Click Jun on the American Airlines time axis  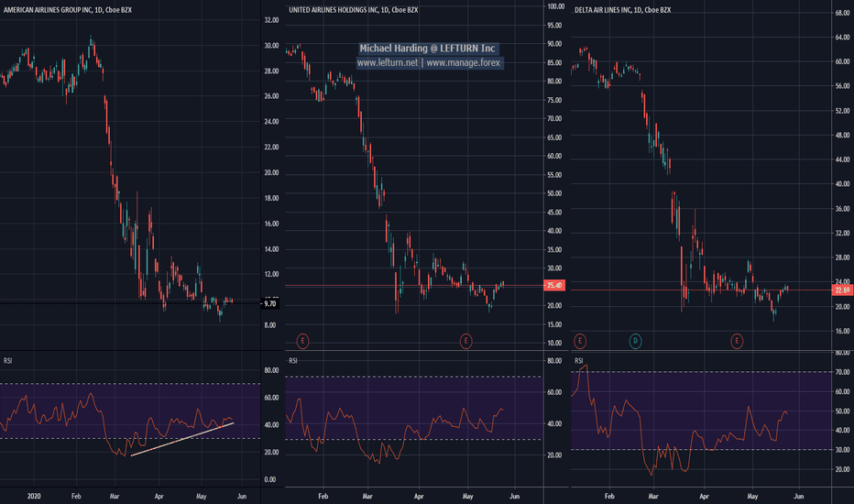coord(242,497)
